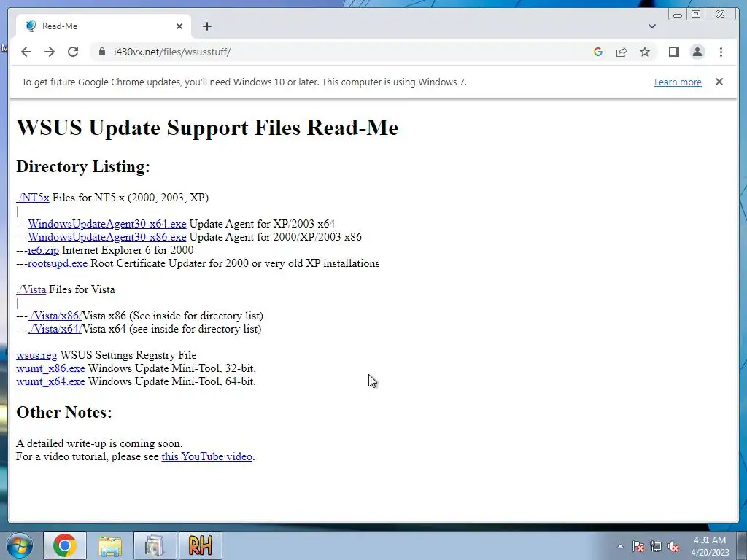Open the Google icon in the address bar
This screenshot has height=560, width=747.
(x=598, y=52)
